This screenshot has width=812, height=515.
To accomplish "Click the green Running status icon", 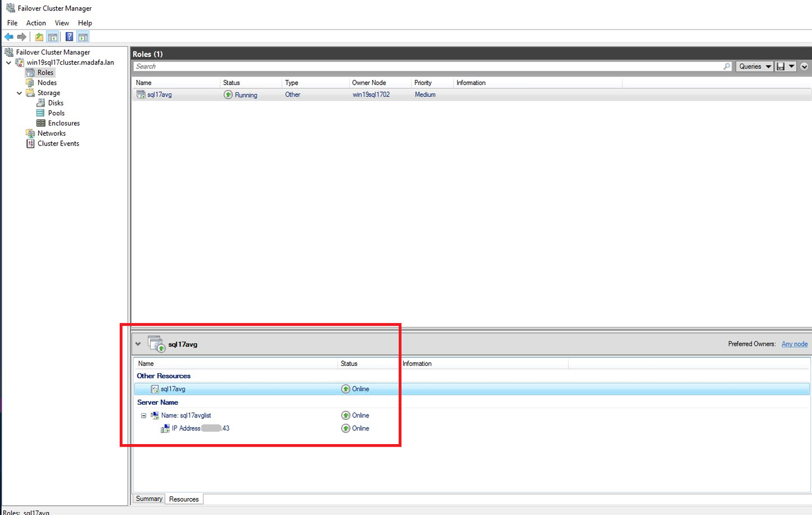I will point(228,95).
